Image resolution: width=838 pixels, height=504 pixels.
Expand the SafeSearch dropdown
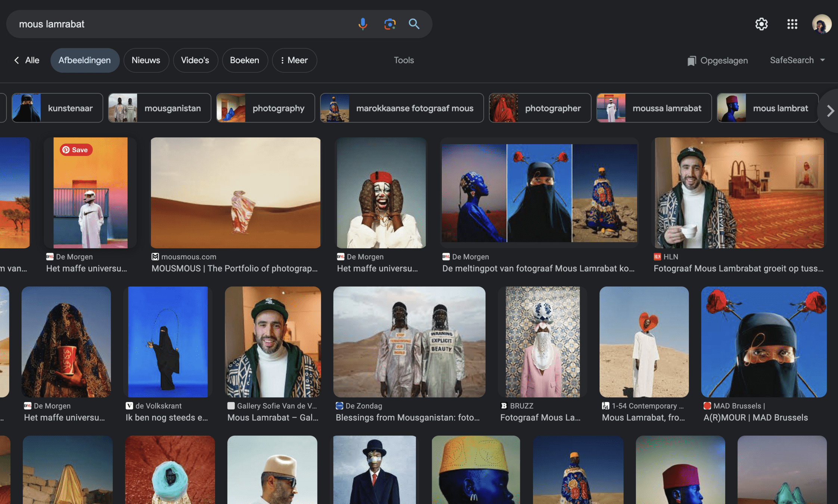[x=797, y=60]
